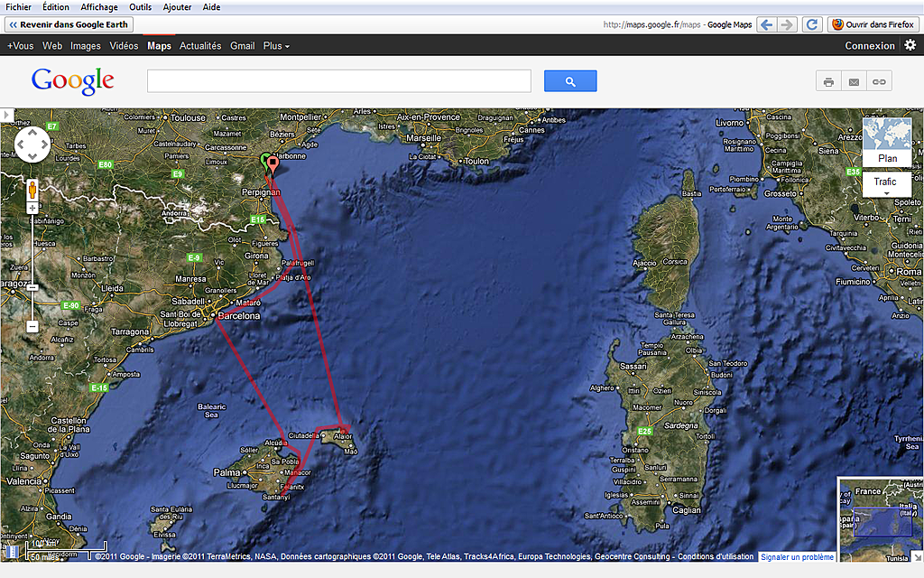Click the E-15 highway badge near Amposta
The image size is (924, 578).
coord(99,387)
